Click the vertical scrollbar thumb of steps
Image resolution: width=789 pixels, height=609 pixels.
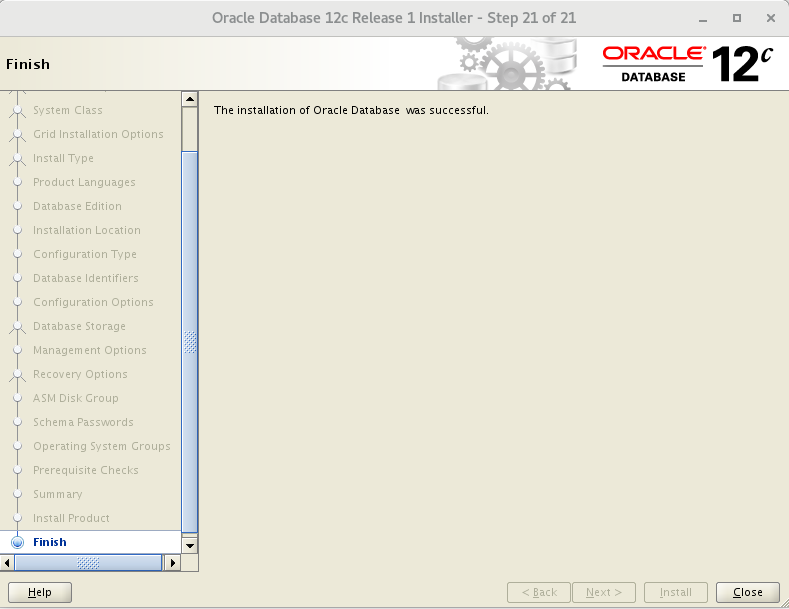pos(190,342)
